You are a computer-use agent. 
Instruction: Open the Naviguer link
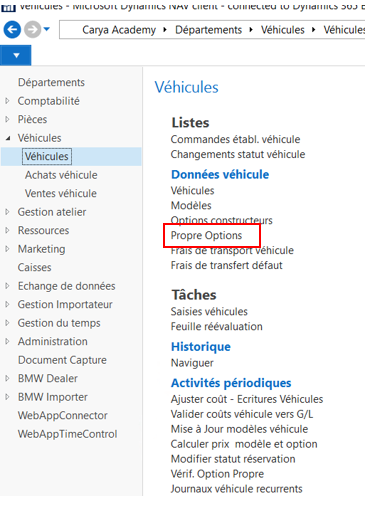[x=192, y=363]
